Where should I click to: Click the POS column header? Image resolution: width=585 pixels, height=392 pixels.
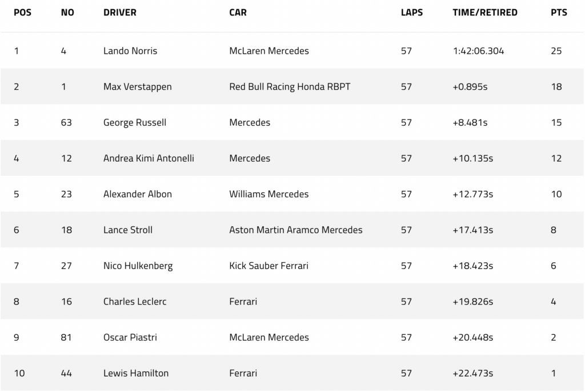coord(22,13)
